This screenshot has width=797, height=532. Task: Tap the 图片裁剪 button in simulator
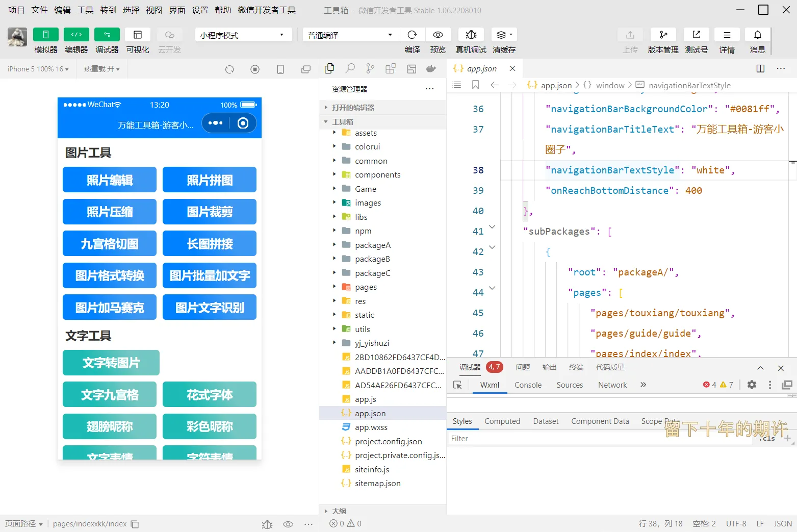coord(210,212)
